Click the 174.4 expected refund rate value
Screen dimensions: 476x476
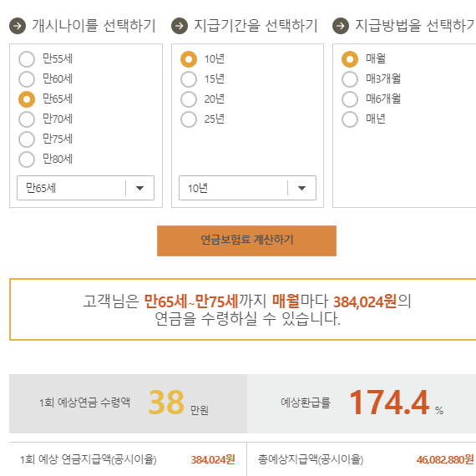[x=389, y=403]
